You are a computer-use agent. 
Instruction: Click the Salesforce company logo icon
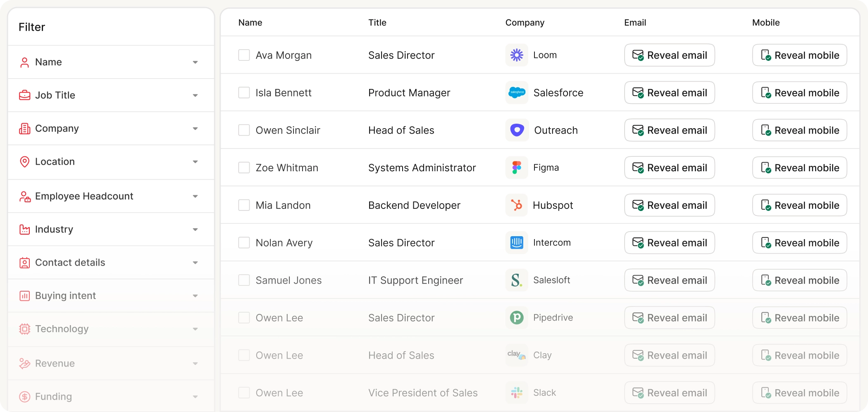(x=517, y=93)
